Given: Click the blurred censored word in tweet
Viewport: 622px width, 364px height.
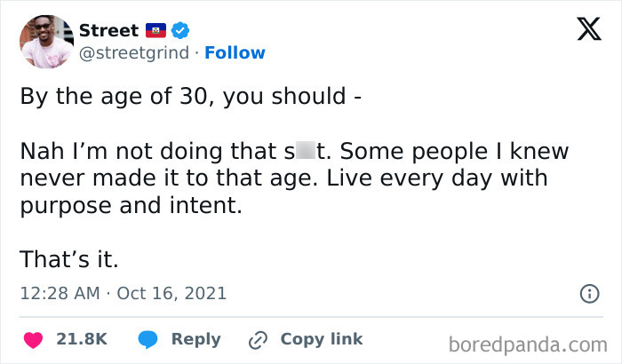Looking at the screenshot, I should coord(307,152).
